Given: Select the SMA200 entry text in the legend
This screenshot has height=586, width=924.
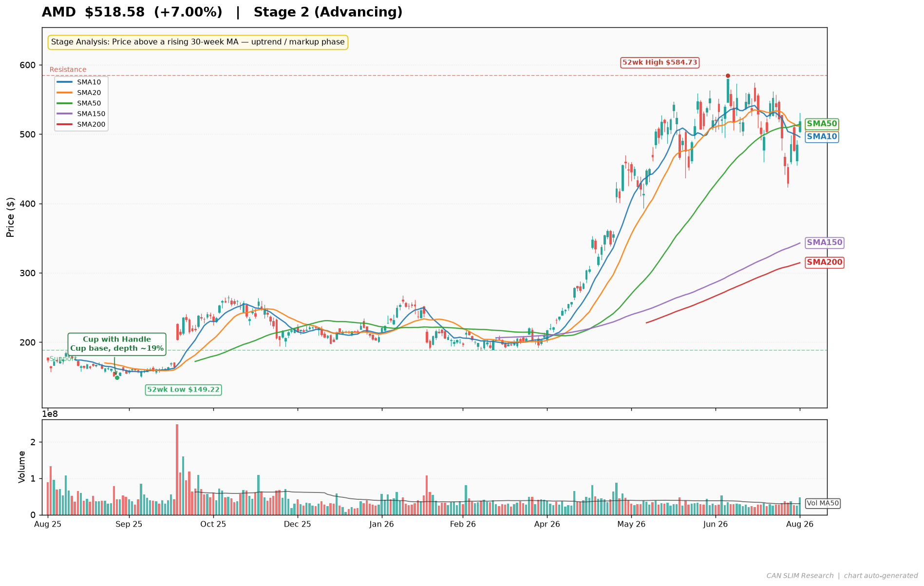Looking at the screenshot, I should (91, 124).
